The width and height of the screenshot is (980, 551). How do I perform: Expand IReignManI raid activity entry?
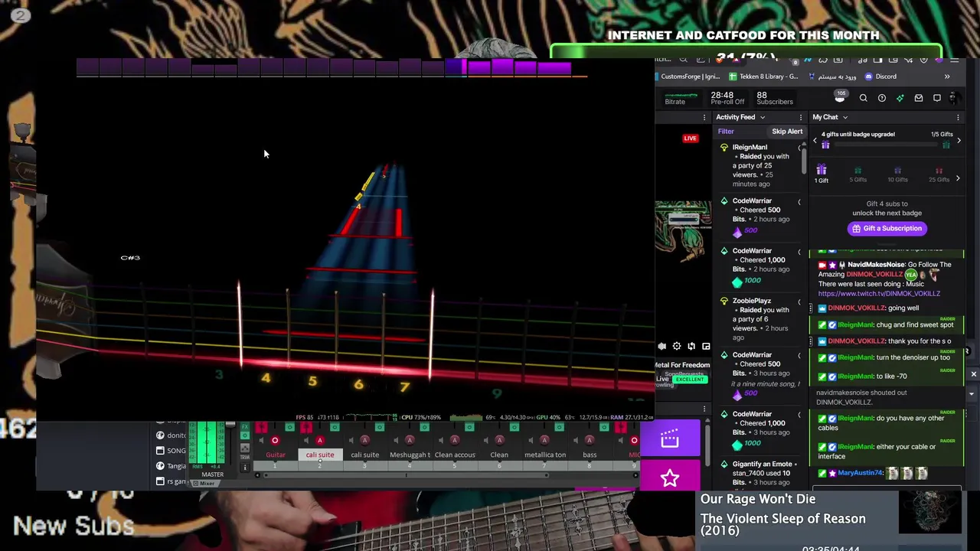(799, 148)
